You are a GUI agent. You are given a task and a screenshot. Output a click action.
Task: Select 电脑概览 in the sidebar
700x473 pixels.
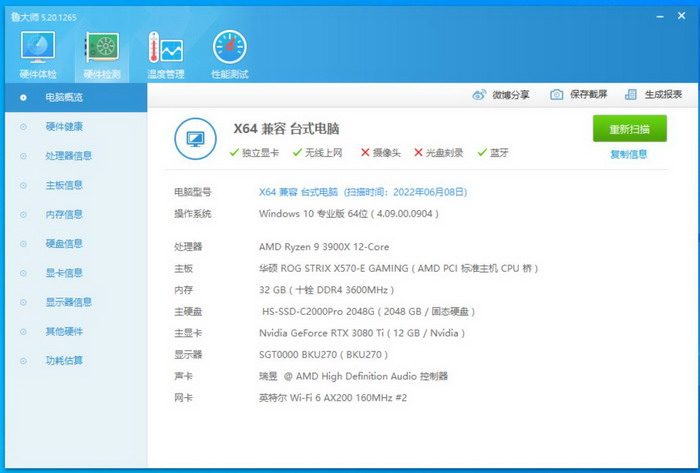[x=64, y=97]
